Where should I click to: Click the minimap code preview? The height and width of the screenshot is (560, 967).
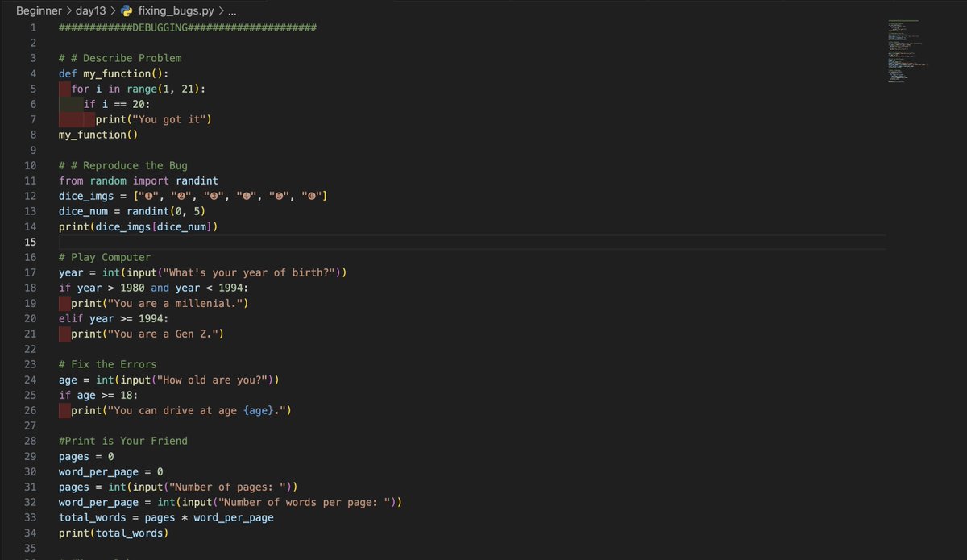(x=909, y=50)
